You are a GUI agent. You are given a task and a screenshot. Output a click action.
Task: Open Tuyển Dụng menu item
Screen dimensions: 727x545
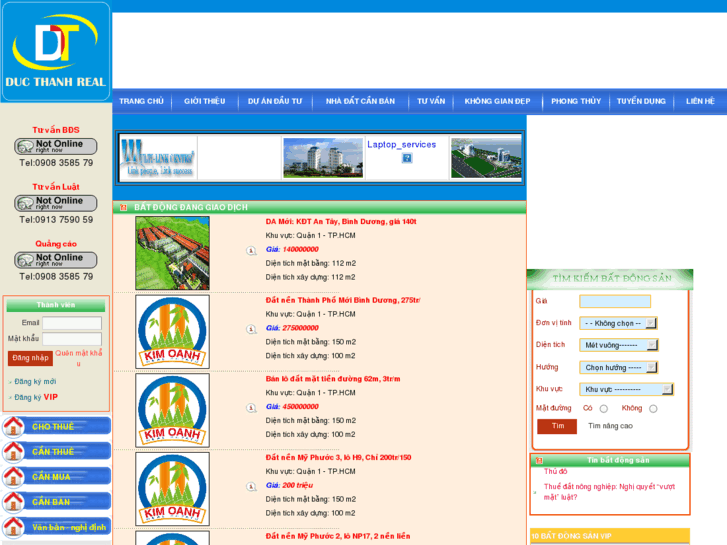pos(641,101)
